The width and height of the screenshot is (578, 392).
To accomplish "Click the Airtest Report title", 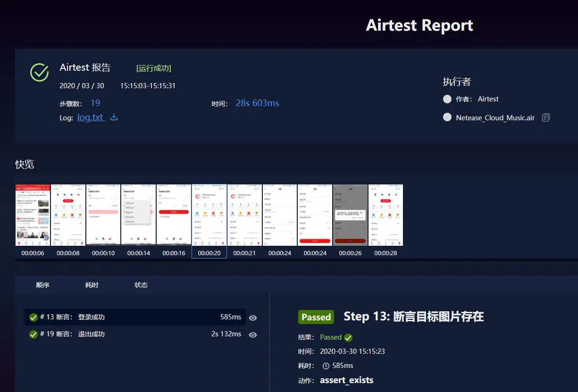I will click(419, 25).
